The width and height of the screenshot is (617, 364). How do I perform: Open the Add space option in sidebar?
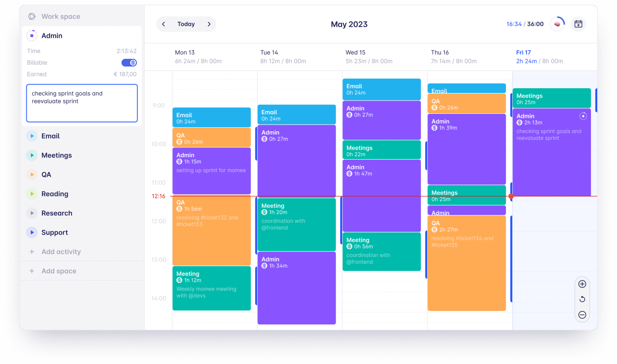pyautogui.click(x=59, y=271)
